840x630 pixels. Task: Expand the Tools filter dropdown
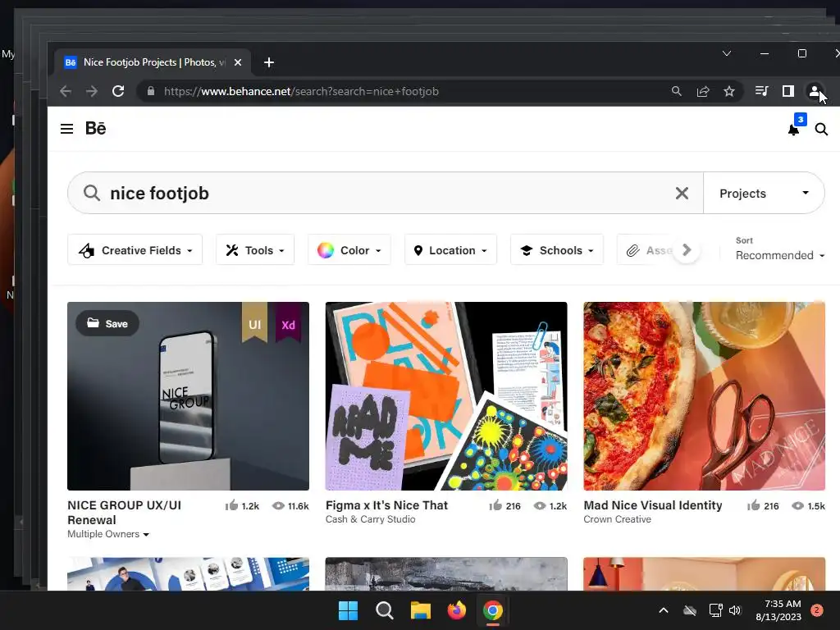(255, 249)
